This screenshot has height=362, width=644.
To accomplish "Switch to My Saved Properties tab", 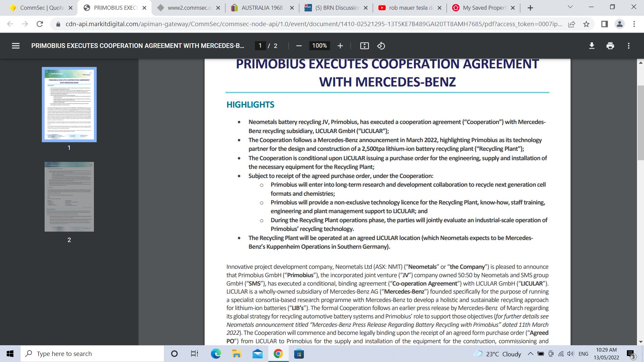I will [x=484, y=8].
